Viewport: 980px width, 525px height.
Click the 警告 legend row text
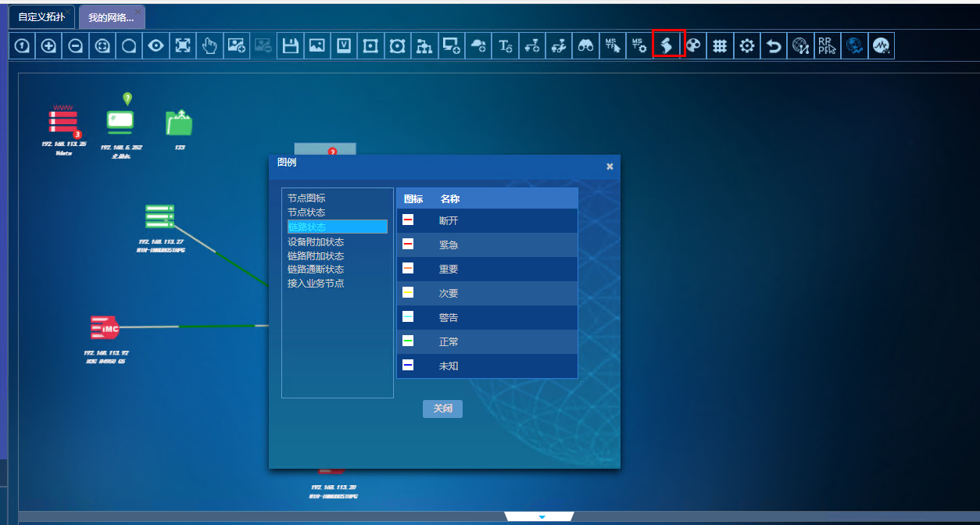pos(449,317)
